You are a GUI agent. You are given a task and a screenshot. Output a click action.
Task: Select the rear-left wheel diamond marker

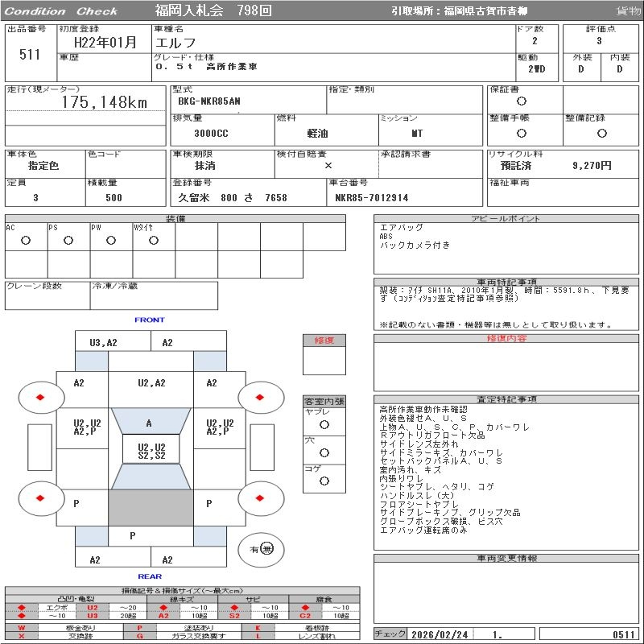(x=39, y=497)
